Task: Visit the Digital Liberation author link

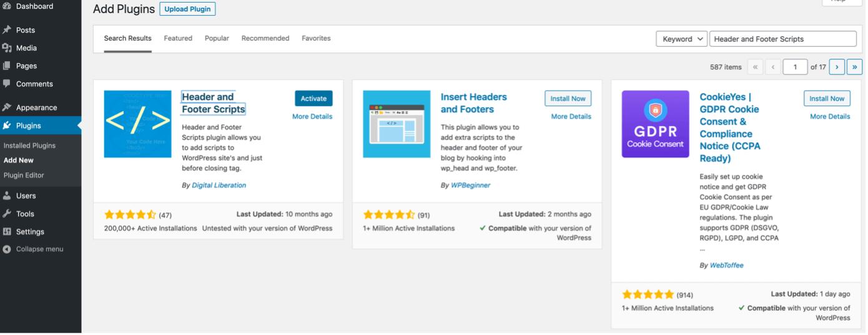Action: (219, 185)
